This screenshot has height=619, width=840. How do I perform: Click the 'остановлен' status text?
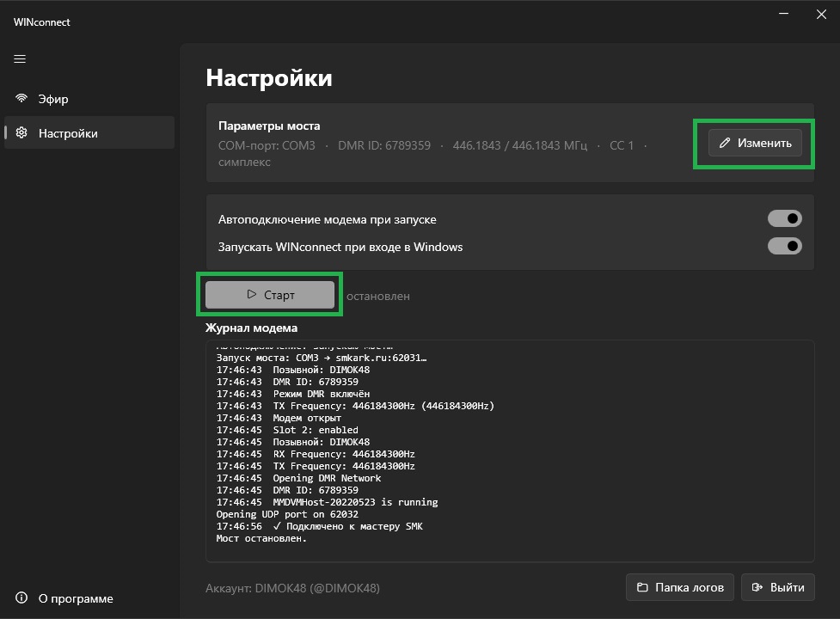tap(377, 296)
